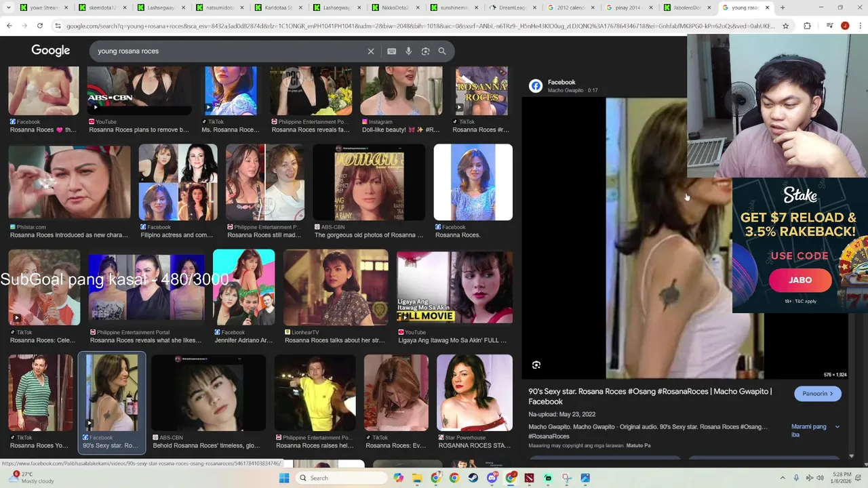Viewport: 868px width, 488px height.
Task: Open a new browser tab
Action: point(783,7)
